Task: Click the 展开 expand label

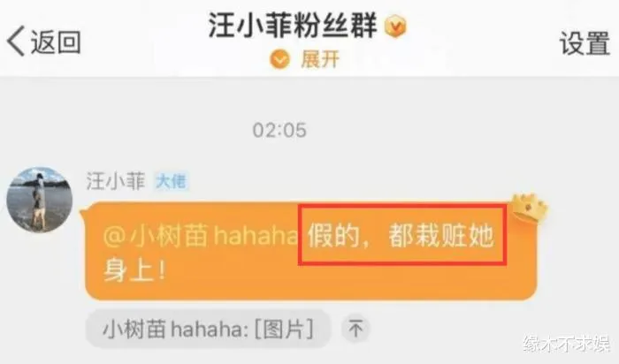Action: click(320, 60)
